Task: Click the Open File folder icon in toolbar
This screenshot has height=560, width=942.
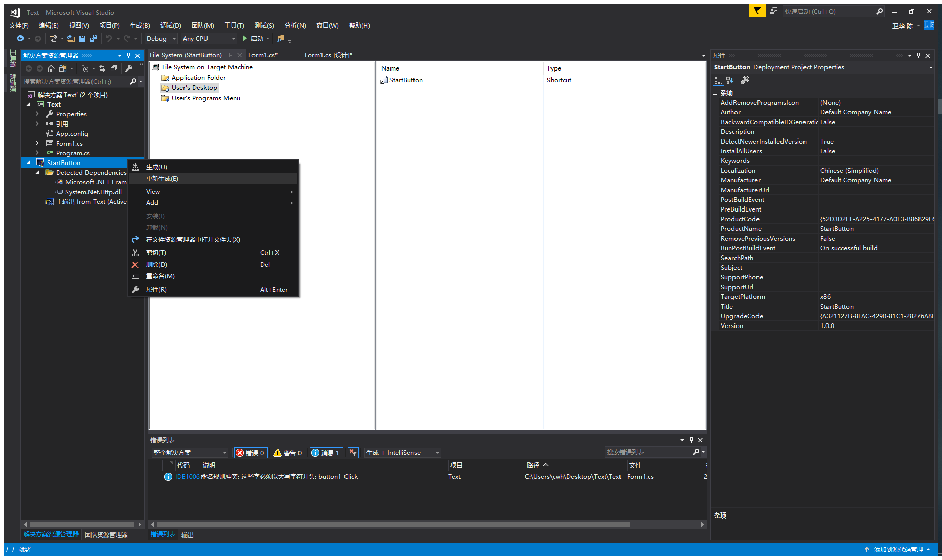Action: (71, 39)
